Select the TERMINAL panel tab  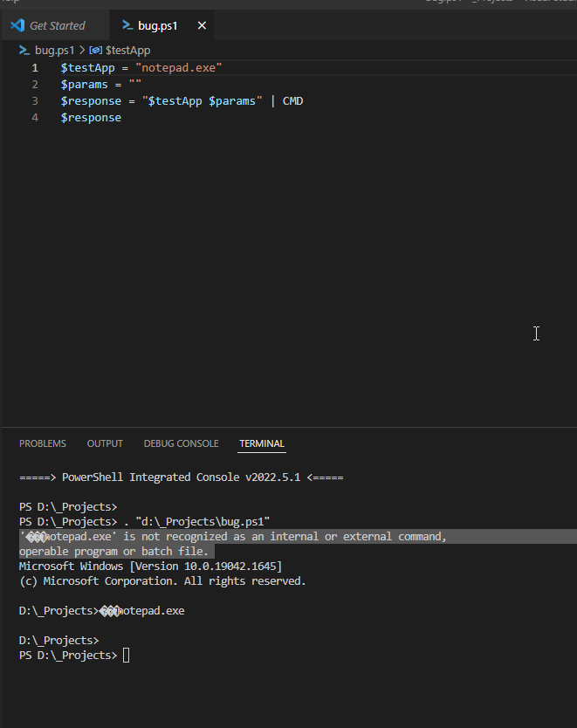pos(262,443)
